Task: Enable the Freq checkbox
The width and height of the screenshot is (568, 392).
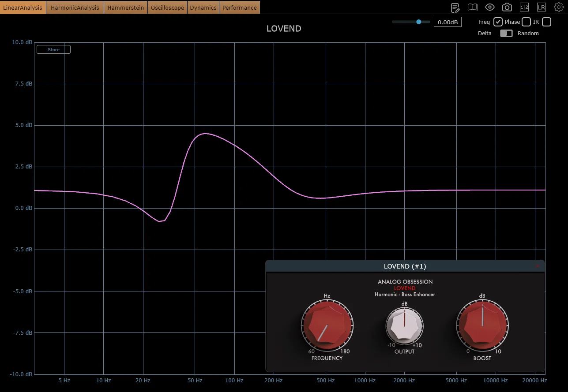Action: [498, 22]
